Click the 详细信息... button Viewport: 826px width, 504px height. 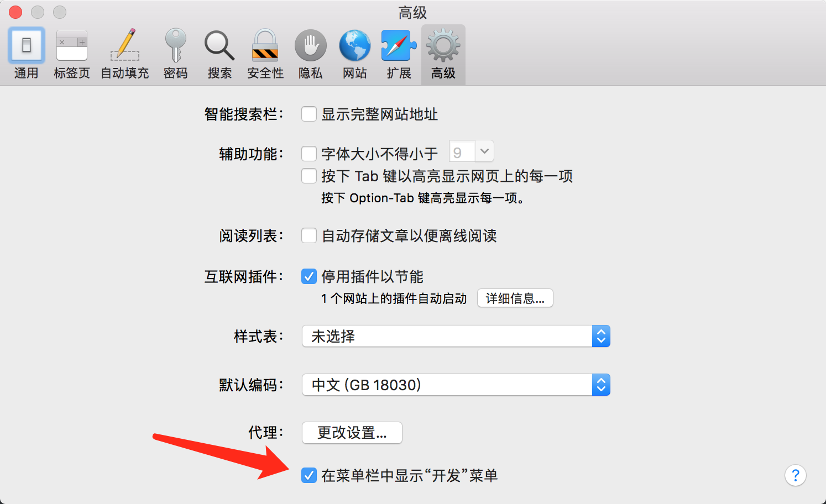[x=515, y=298]
